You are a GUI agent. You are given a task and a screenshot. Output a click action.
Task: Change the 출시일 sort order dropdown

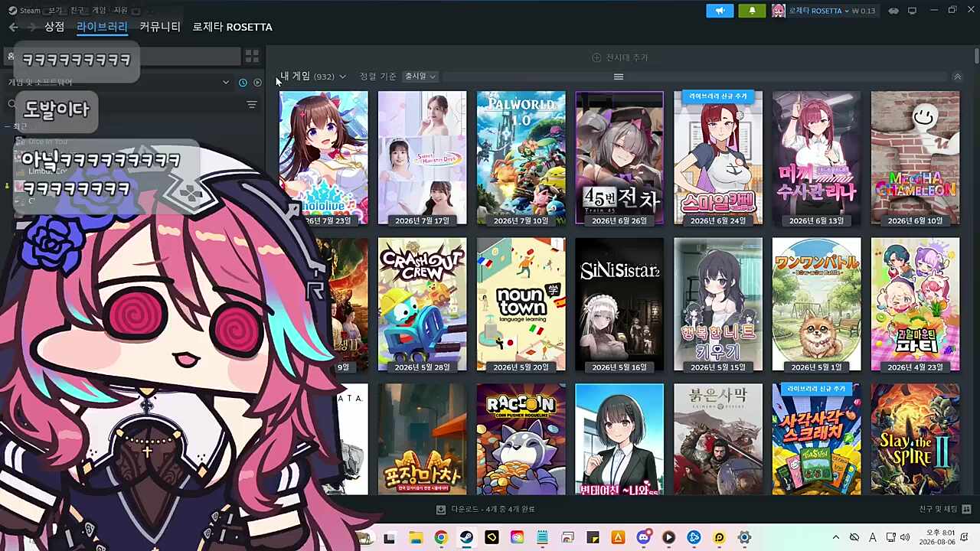[420, 77]
